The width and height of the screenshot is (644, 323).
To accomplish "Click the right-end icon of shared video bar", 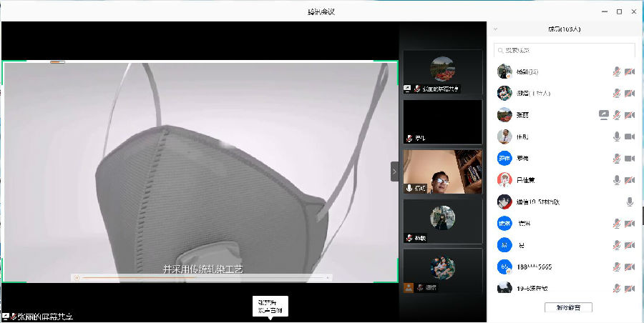I will pos(328,278).
